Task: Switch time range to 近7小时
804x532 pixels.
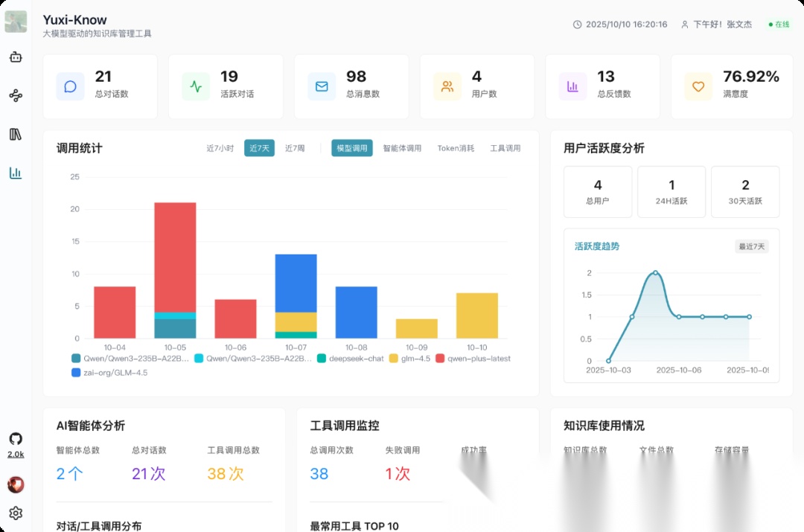Action: (220, 148)
